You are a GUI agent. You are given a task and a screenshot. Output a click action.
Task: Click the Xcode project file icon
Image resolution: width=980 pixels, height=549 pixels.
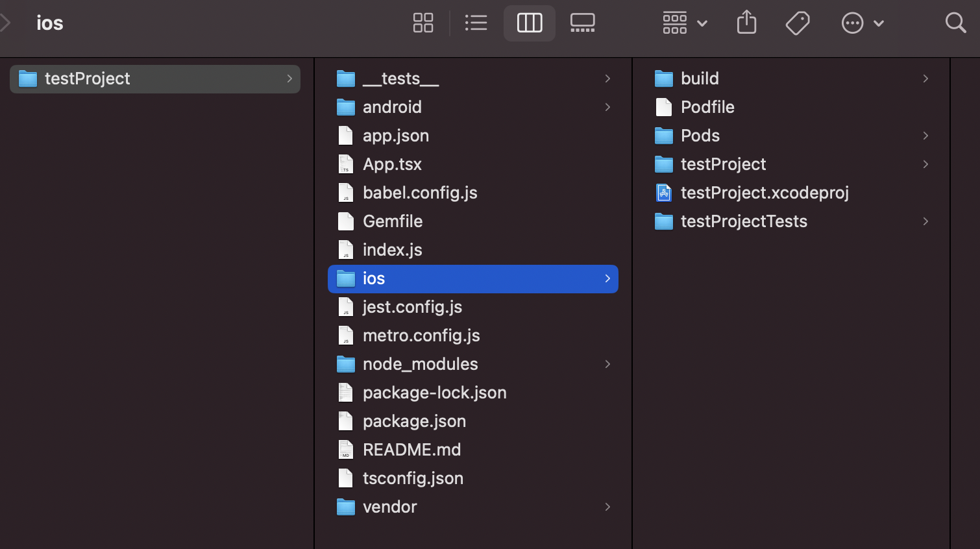tap(664, 193)
